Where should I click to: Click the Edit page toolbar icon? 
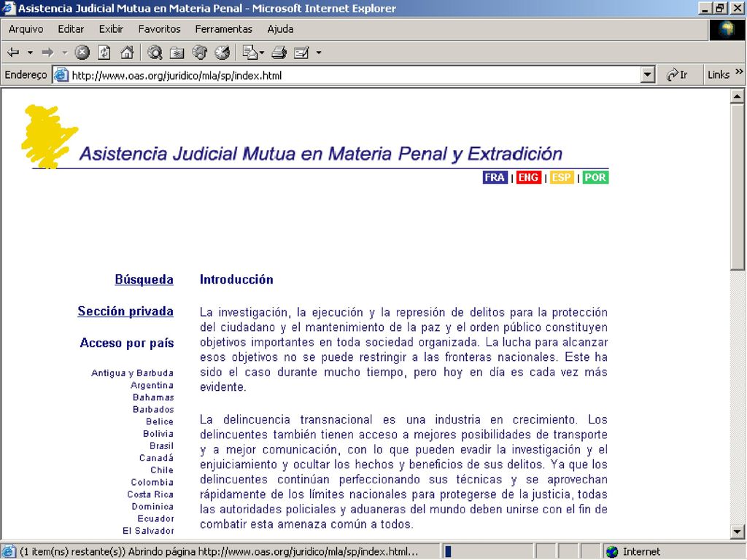point(301,52)
